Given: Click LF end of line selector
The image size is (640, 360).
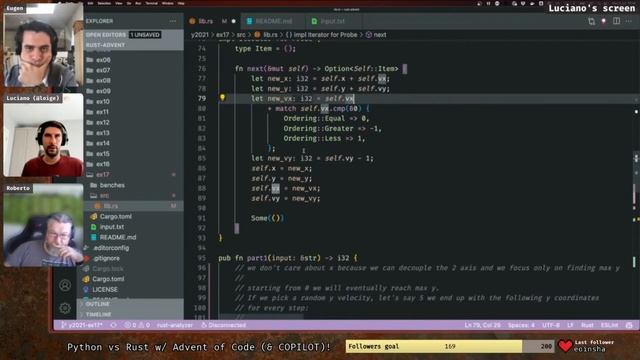Looking at the screenshot, I should [570, 325].
